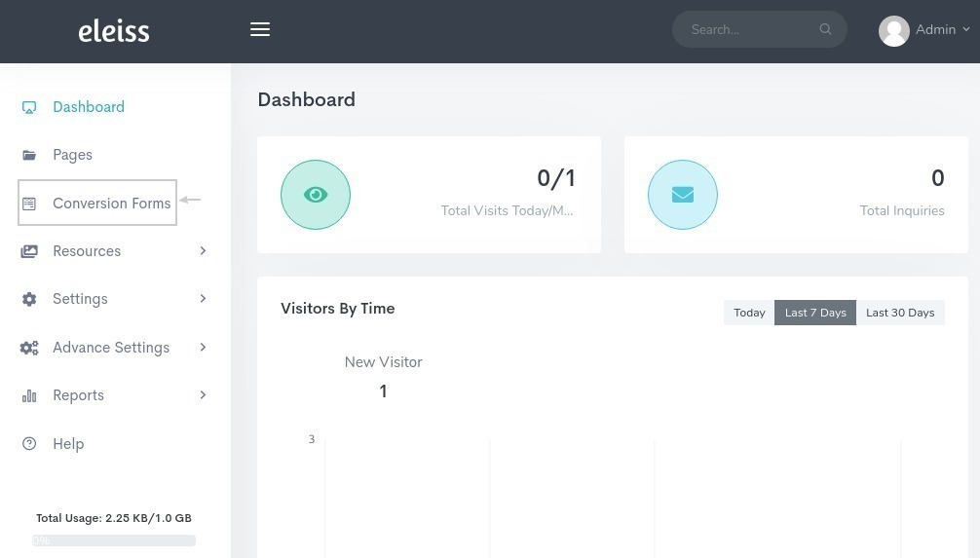Click the Total Usage progress bar
Screen dimensions: 980x558
[x=114, y=540]
